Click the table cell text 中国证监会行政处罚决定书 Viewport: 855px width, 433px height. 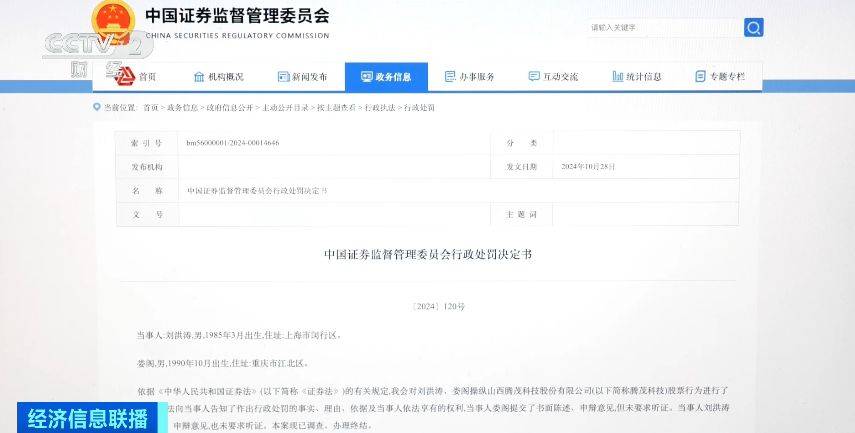[x=257, y=191]
